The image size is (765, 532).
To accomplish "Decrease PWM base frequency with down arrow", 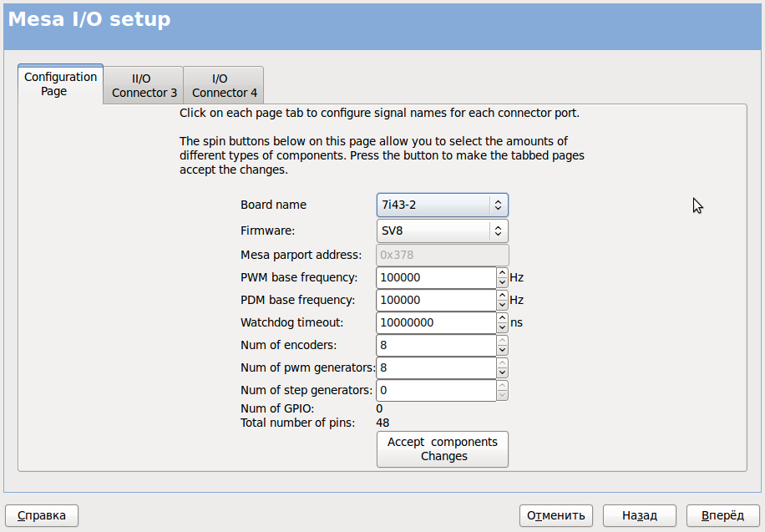I will pyautogui.click(x=502, y=282).
